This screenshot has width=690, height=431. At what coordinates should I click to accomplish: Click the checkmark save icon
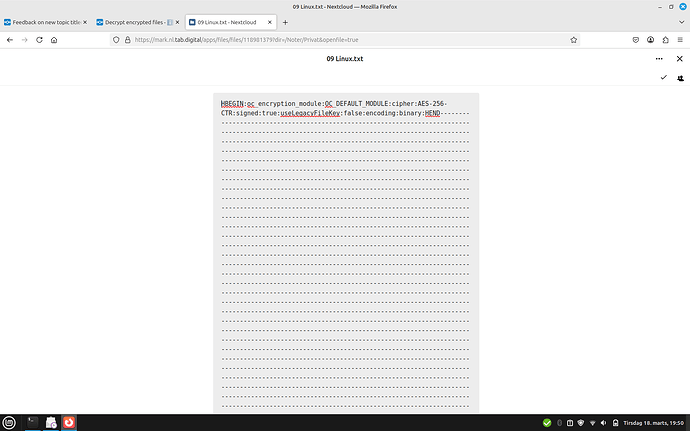(663, 77)
